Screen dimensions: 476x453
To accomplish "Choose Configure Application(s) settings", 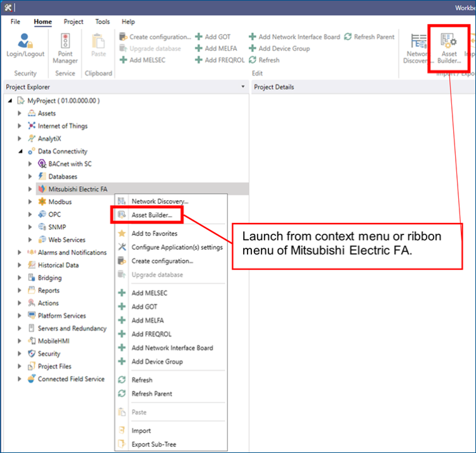I will (171, 247).
